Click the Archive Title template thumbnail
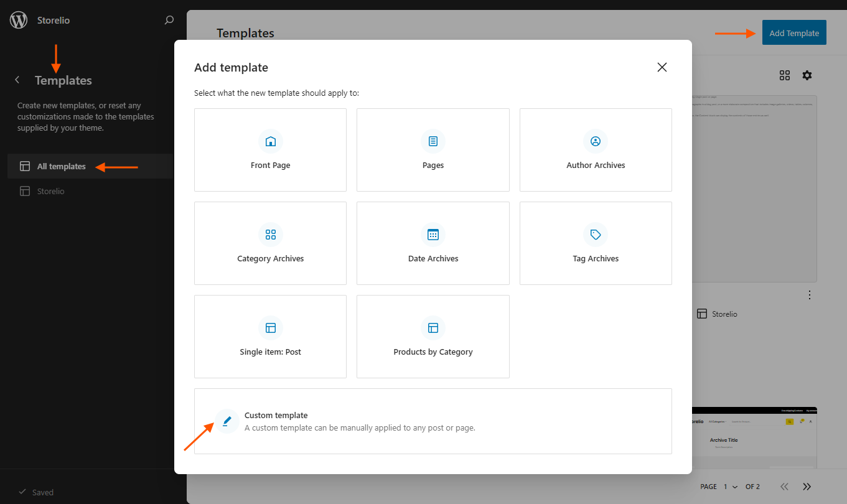Viewport: 847px width, 504px height. pos(754,438)
